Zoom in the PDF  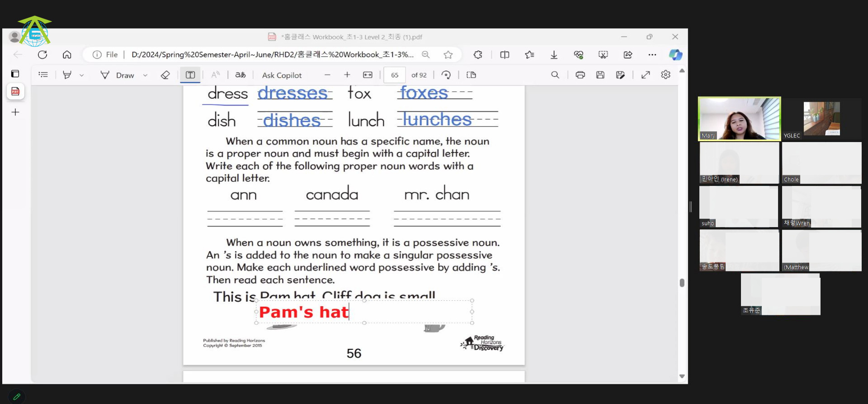[347, 75]
